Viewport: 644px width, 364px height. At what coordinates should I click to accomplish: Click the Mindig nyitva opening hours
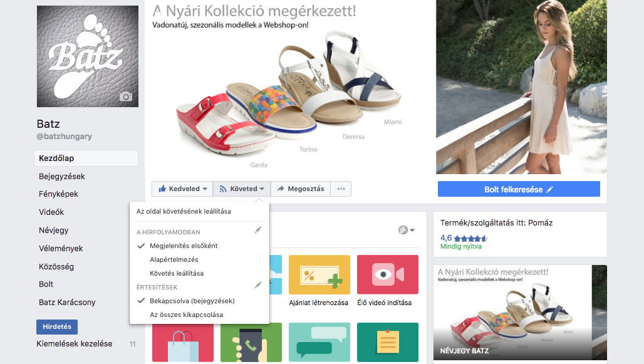pos(461,246)
